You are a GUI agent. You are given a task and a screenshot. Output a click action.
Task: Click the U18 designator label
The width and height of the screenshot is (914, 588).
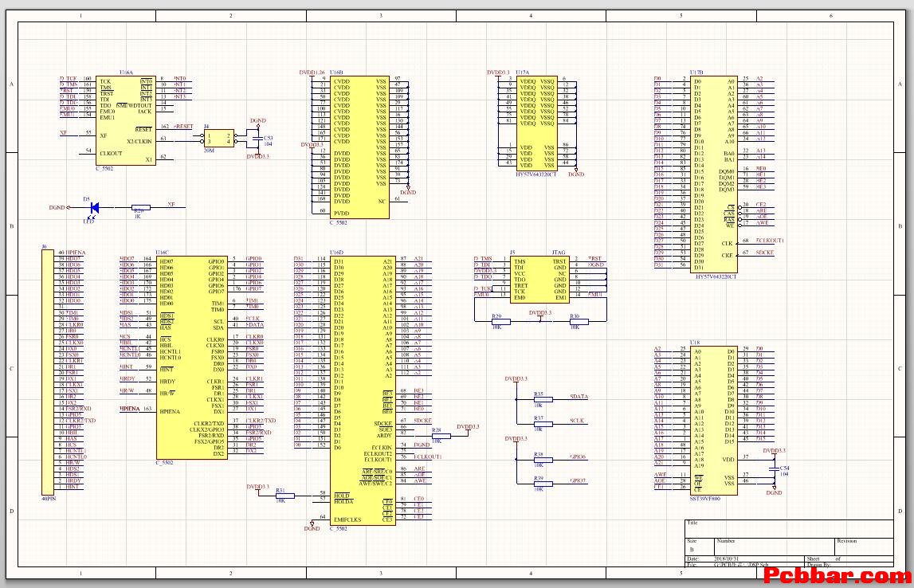tap(695, 343)
